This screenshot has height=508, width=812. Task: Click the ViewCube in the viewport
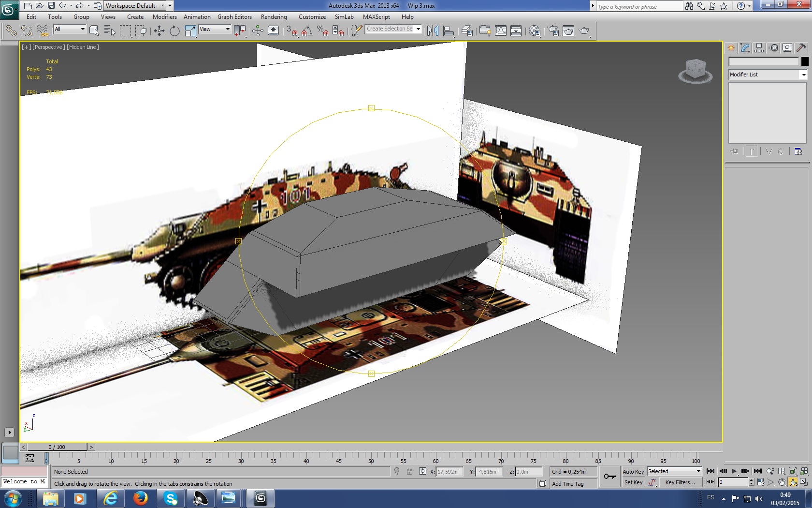coord(696,71)
